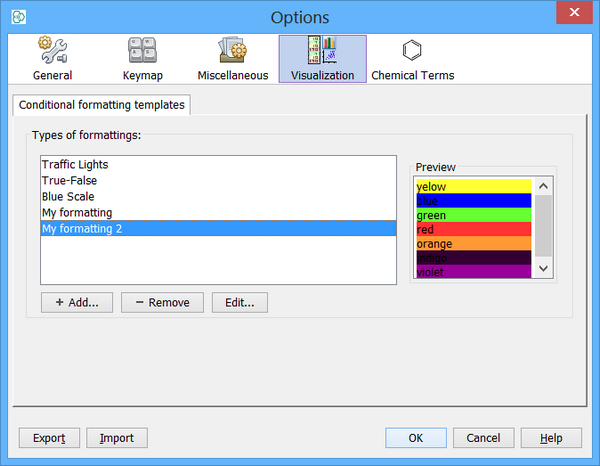This screenshot has height=466, width=600.
Task: Export the formatting templates
Action: click(x=49, y=438)
